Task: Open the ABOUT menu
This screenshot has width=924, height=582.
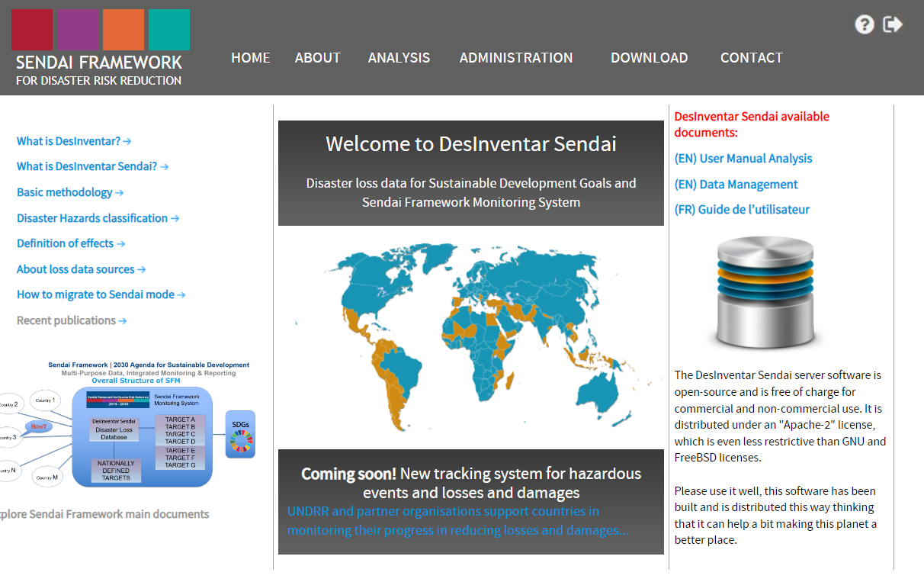Action: click(317, 58)
